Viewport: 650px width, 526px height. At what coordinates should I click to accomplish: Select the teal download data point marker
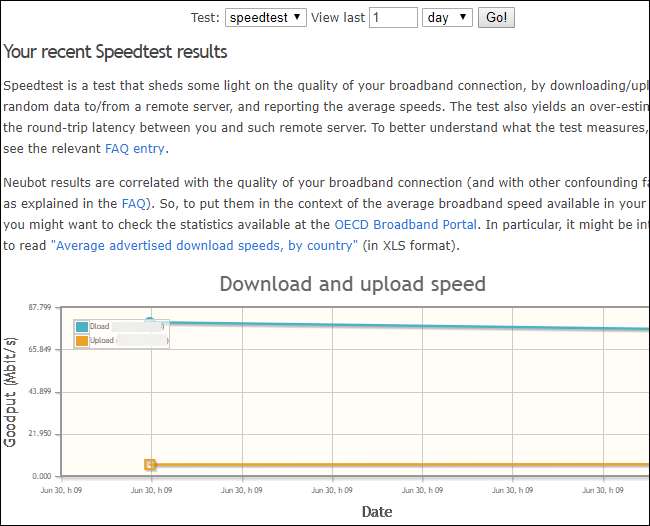click(x=150, y=321)
